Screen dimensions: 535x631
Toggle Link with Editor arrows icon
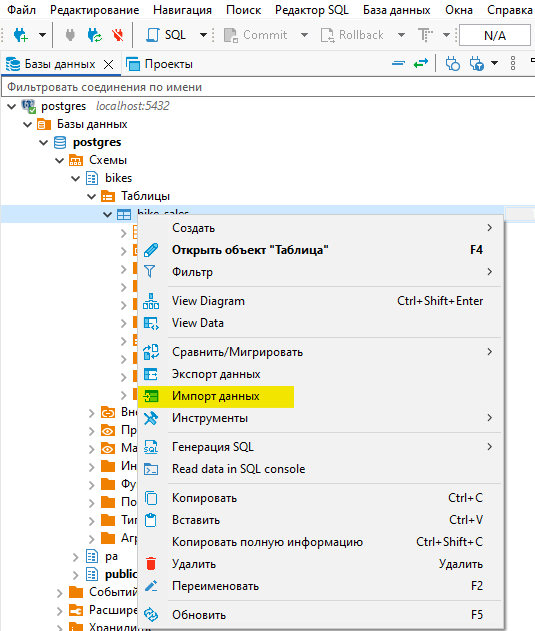tap(421, 63)
